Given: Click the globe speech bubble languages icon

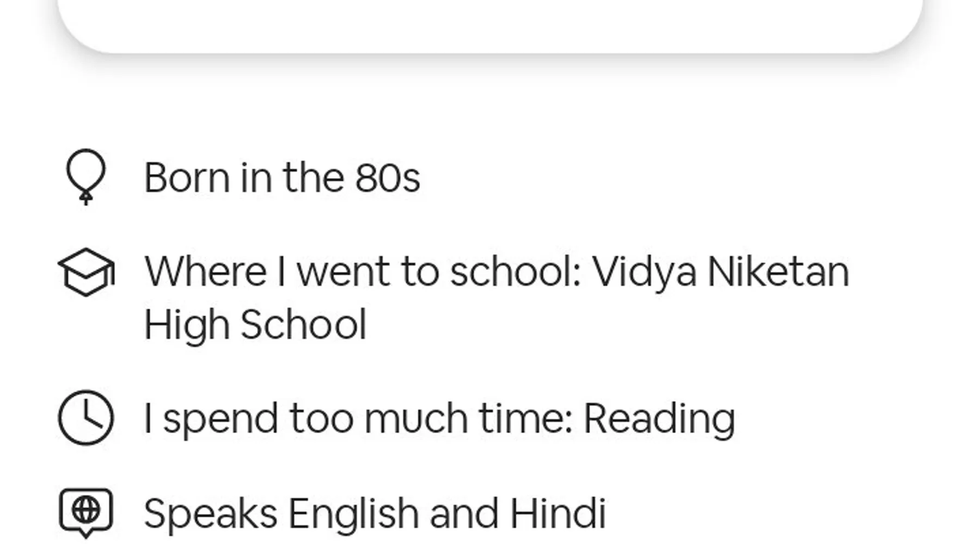Looking at the screenshot, I should click(x=86, y=513).
